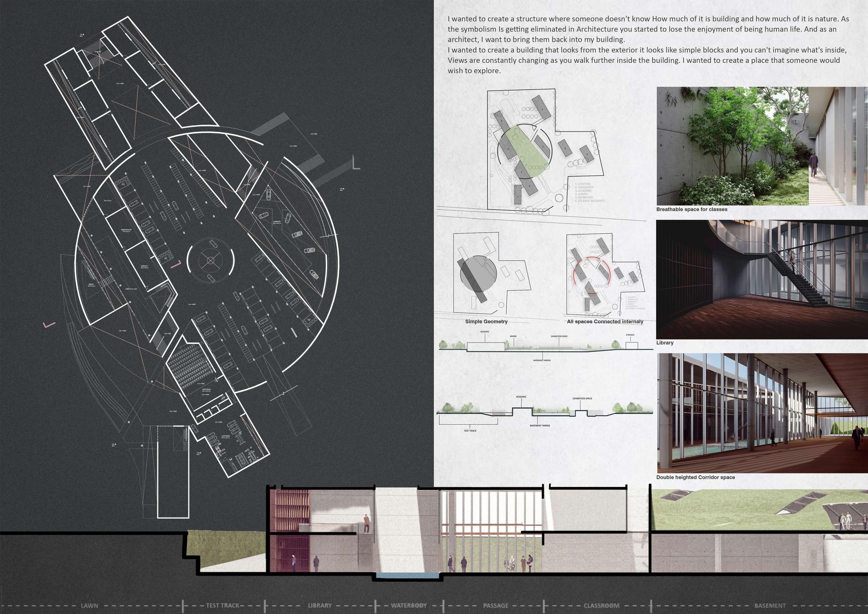The width and height of the screenshot is (868, 614).
Task: Select the Library interior render image
Action: coord(761,279)
